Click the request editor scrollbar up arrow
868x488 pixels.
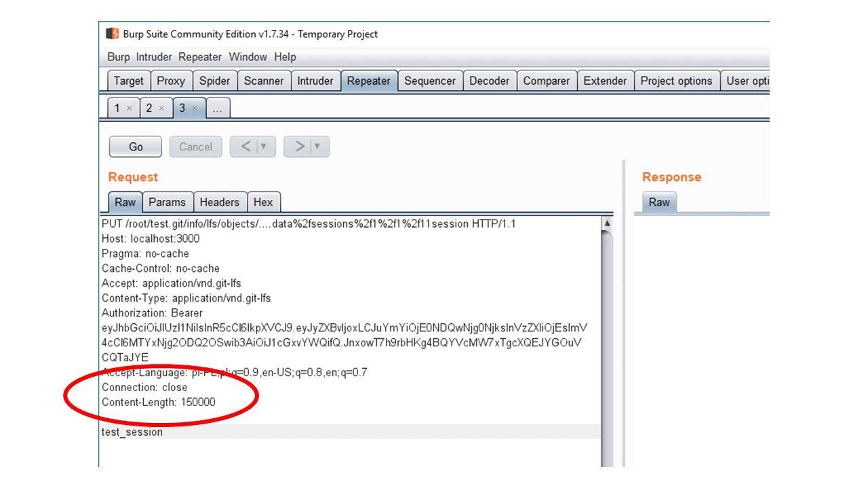pyautogui.click(x=607, y=223)
